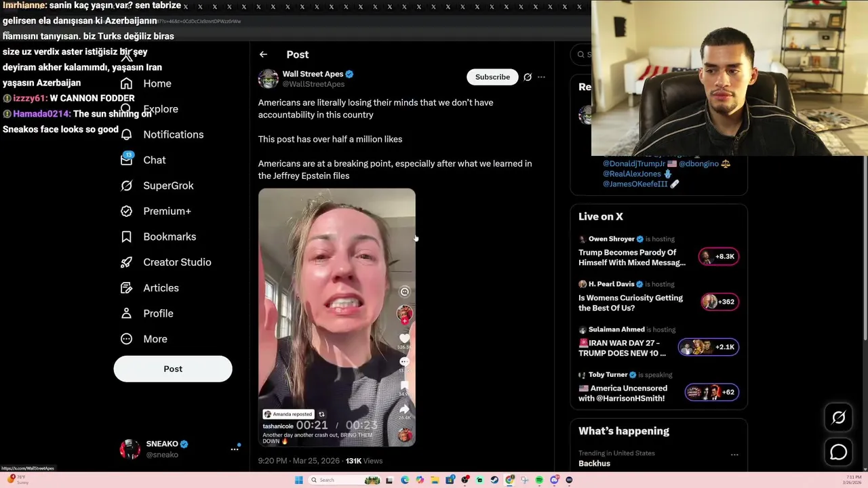Screen dimensions: 868x488
Task: Open Copilot from the taskbar
Action: [420, 480]
